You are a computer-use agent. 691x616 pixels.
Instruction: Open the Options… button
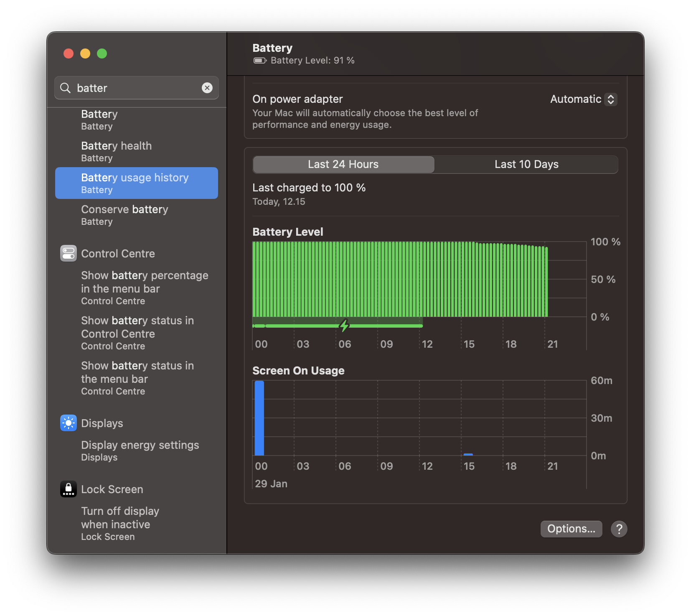click(x=571, y=529)
